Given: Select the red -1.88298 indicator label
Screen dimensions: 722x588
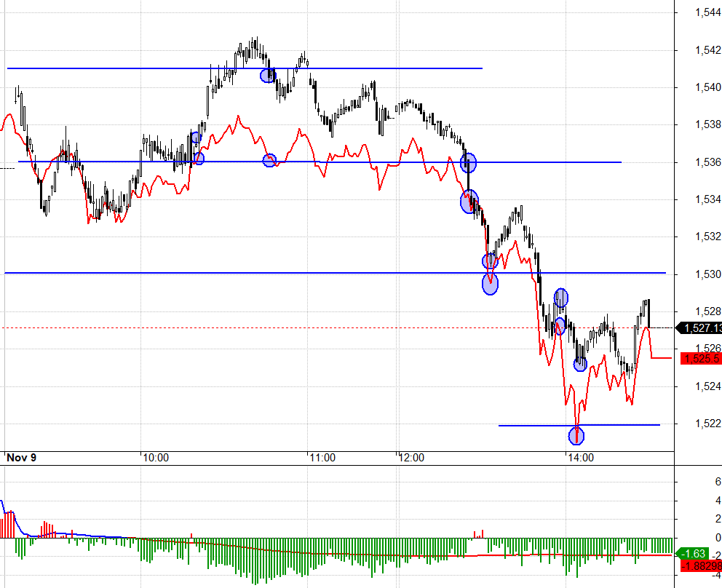Looking at the screenshot, I should tap(701, 566).
